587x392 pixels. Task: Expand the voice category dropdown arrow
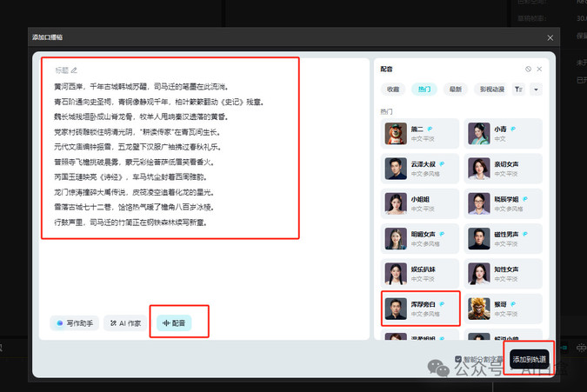pyautogui.click(x=536, y=89)
